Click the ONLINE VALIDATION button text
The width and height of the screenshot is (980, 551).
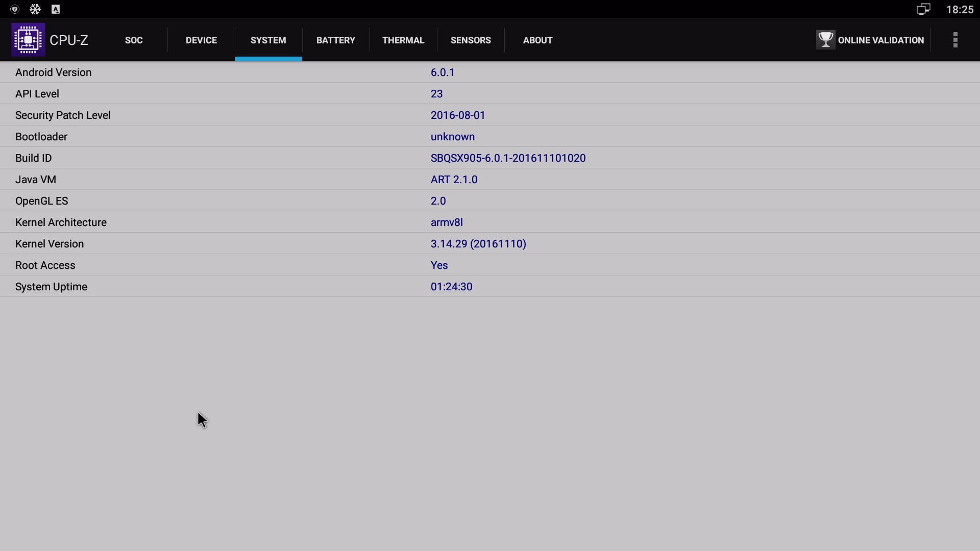[x=880, y=40]
